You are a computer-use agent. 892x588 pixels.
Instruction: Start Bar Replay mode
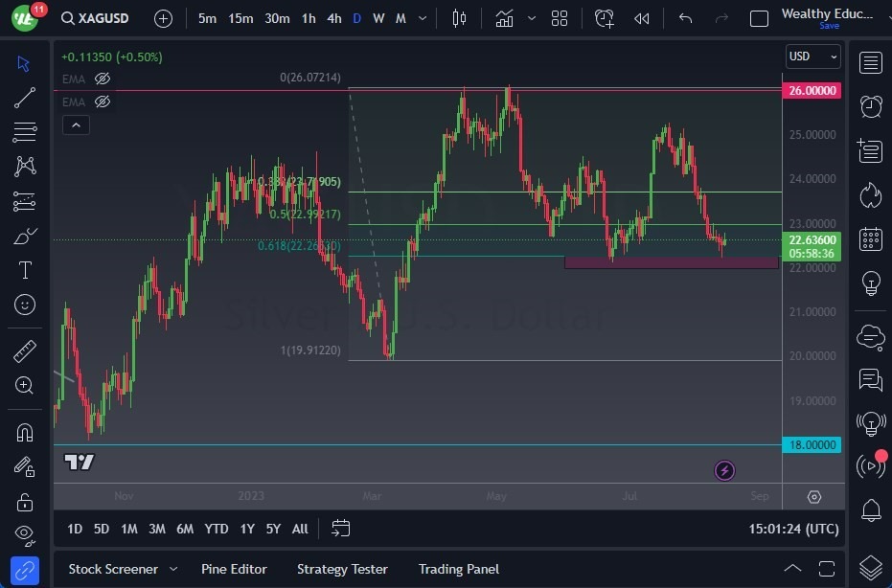point(641,17)
